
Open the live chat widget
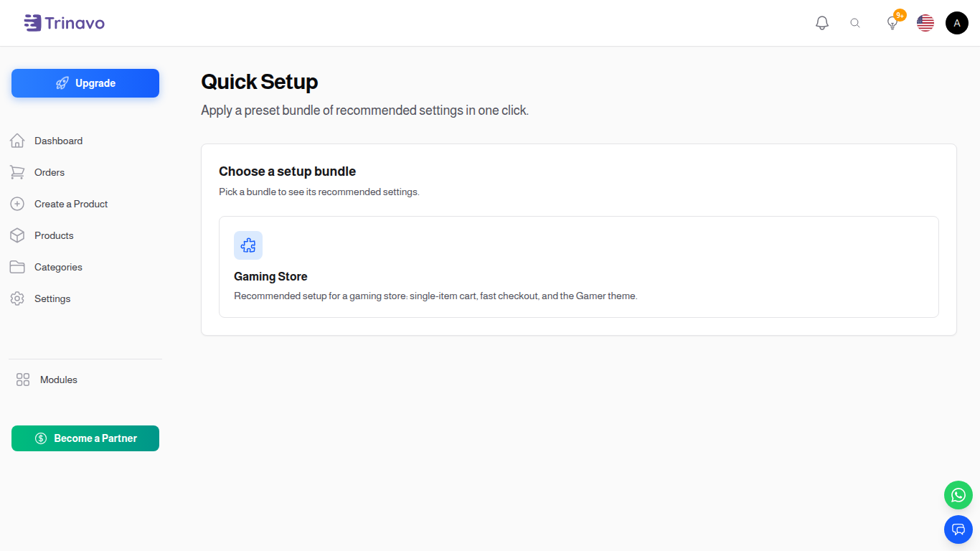pyautogui.click(x=958, y=529)
